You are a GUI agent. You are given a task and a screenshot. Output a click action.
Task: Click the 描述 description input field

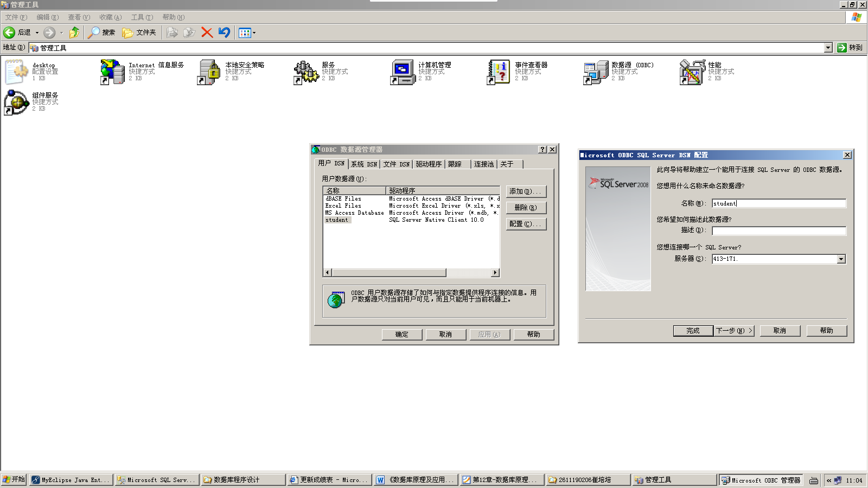(x=779, y=231)
